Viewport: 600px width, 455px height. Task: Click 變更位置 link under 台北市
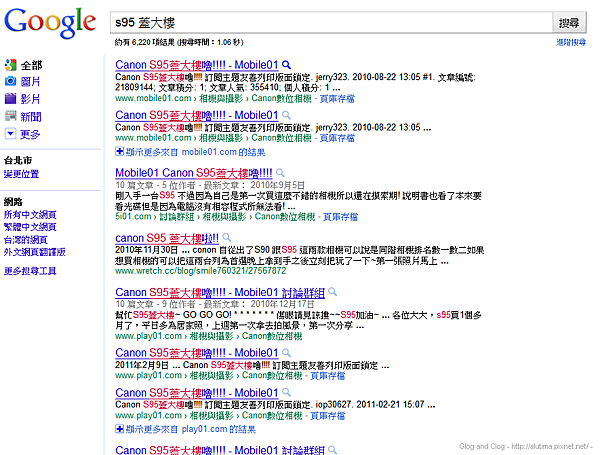point(21,174)
